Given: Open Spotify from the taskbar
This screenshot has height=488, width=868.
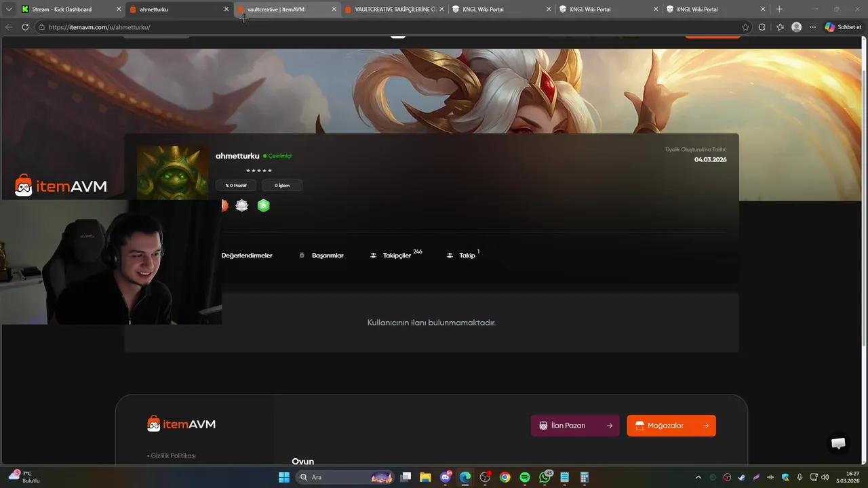Looking at the screenshot, I should click(525, 477).
